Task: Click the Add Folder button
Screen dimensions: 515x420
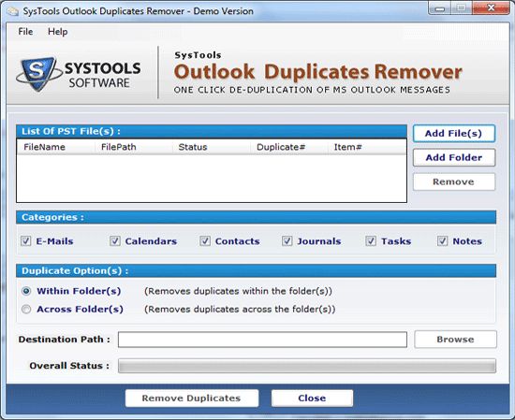Action: [453, 157]
